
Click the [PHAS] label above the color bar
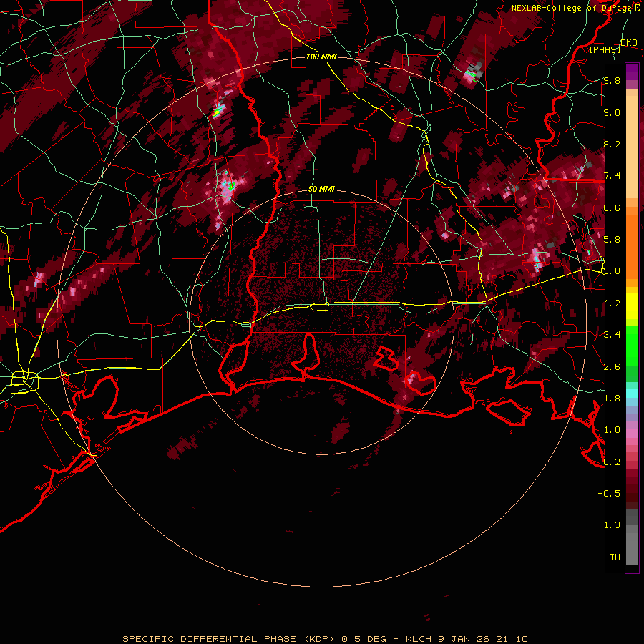pyautogui.click(x=605, y=50)
